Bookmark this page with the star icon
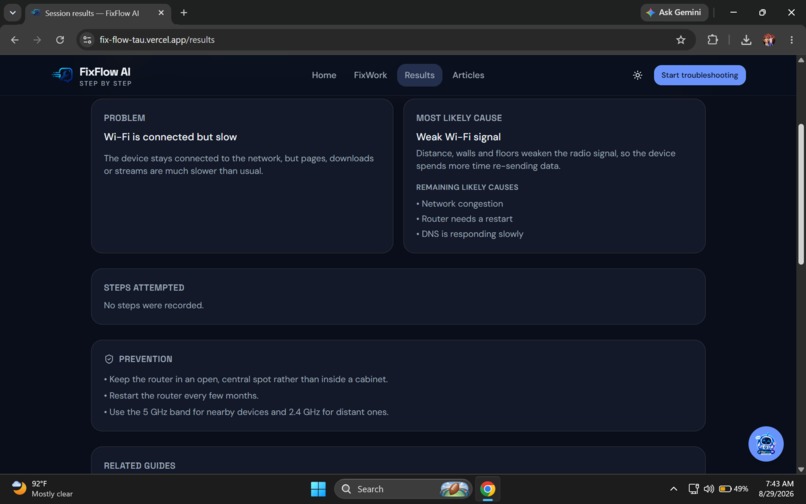The height and width of the screenshot is (504, 806). [x=681, y=40]
